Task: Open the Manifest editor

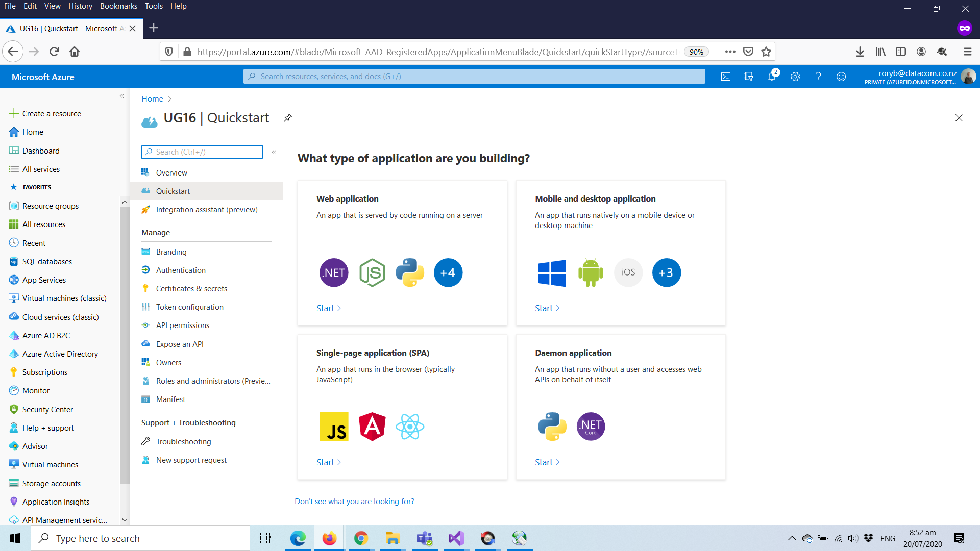Action: tap(170, 399)
